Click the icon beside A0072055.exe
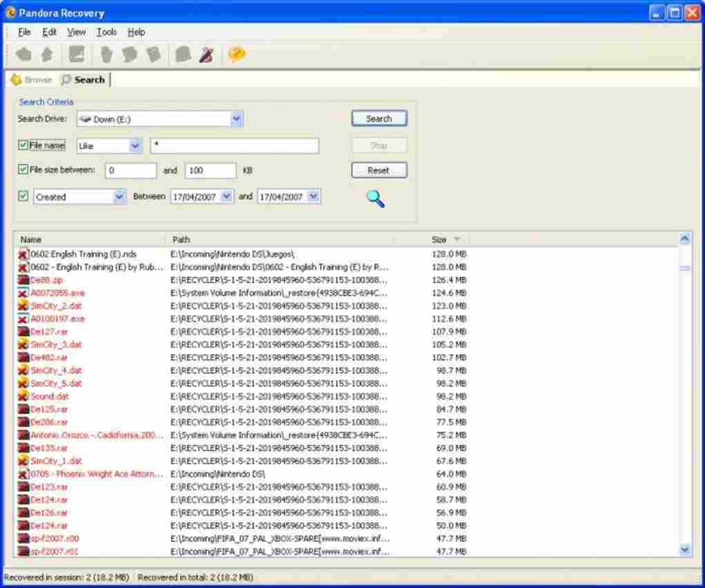Image resolution: width=705 pixels, height=588 pixels. pyautogui.click(x=23, y=293)
